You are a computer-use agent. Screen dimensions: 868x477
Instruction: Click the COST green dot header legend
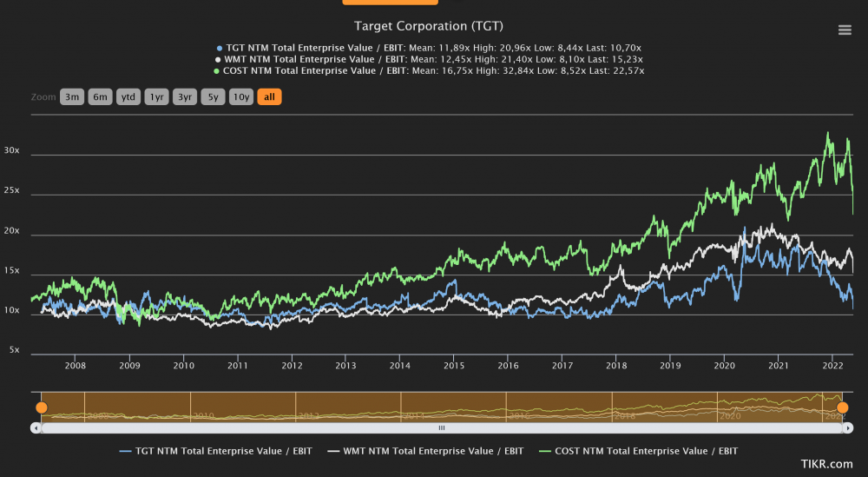click(x=216, y=71)
